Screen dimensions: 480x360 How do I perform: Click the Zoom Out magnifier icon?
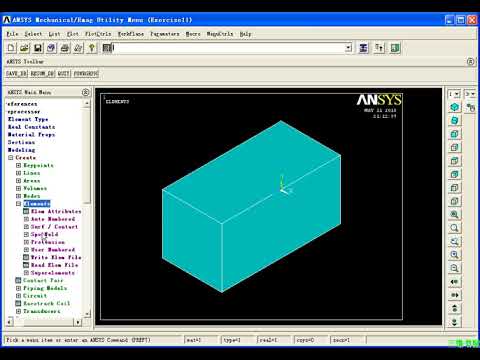point(454,268)
